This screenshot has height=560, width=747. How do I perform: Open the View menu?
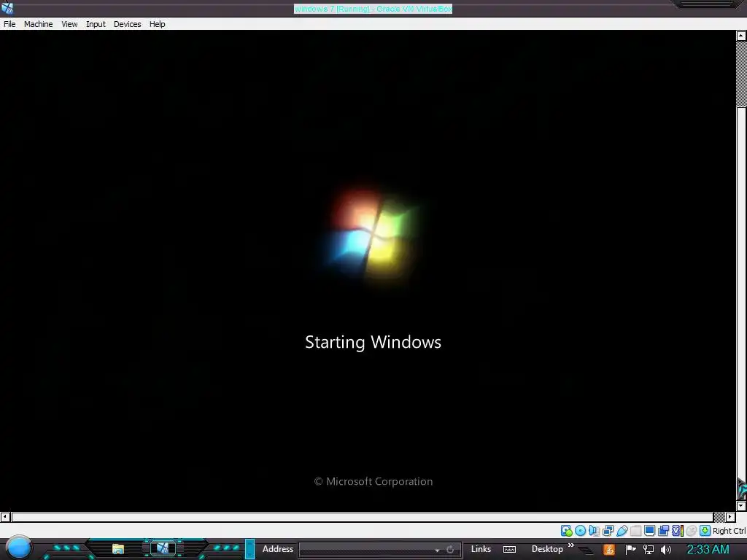point(69,24)
